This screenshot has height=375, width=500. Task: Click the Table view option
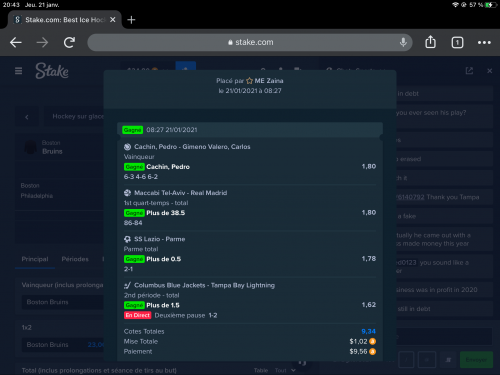click(x=261, y=370)
